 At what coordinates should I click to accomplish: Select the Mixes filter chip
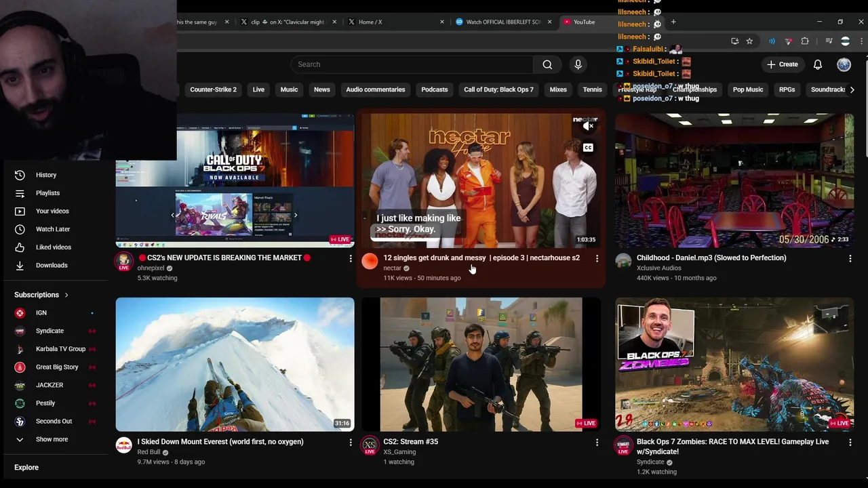[558, 89]
